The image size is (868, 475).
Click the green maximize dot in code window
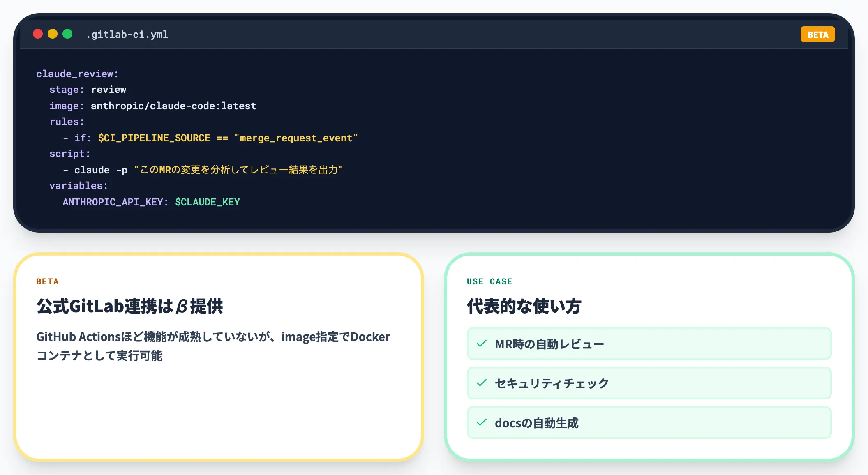click(x=67, y=34)
